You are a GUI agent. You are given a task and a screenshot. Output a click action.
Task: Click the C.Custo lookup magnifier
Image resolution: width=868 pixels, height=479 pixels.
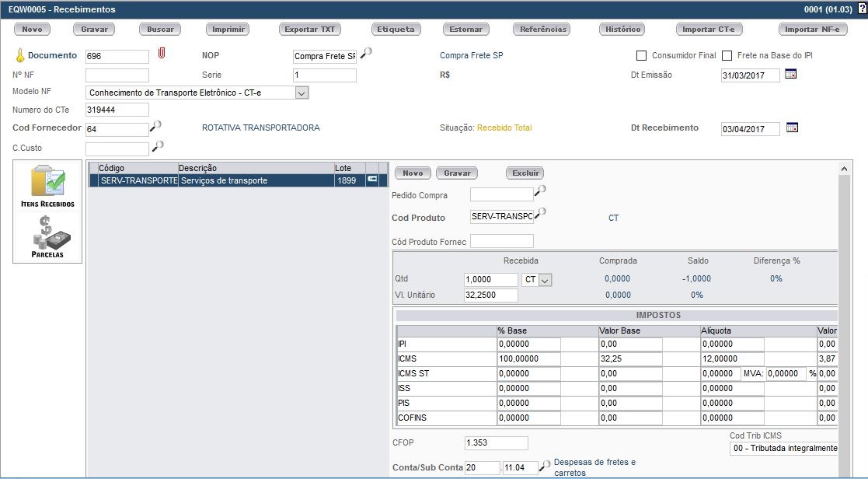[x=157, y=146]
